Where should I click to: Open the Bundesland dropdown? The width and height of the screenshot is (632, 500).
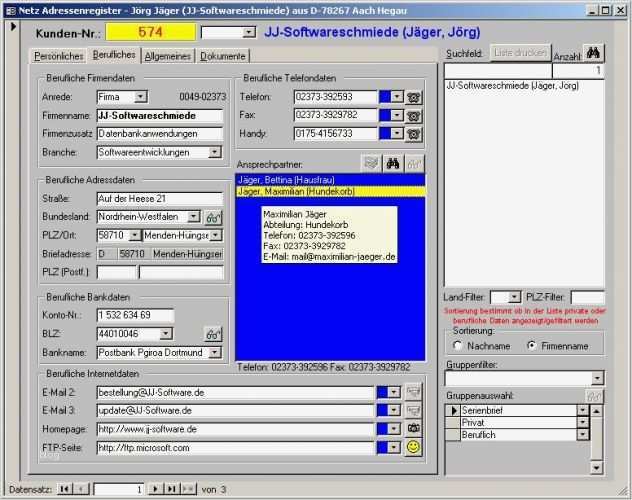tap(194, 217)
